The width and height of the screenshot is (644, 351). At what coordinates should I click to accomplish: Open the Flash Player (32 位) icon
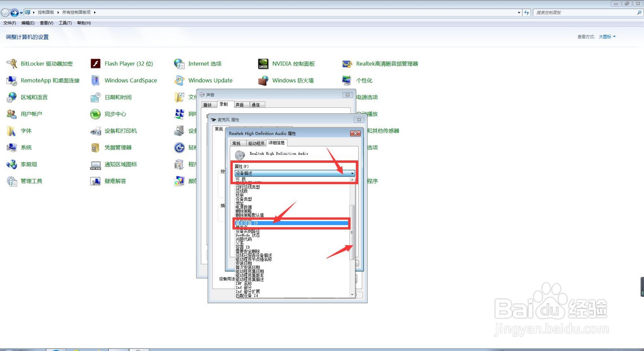(95, 64)
